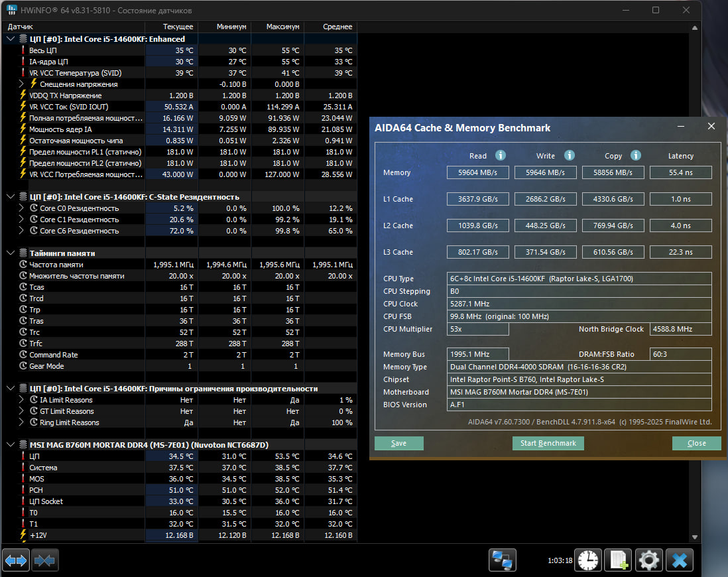Click the Memory Read 59604 MB/s field
The width and height of the screenshot is (728, 577).
(477, 172)
